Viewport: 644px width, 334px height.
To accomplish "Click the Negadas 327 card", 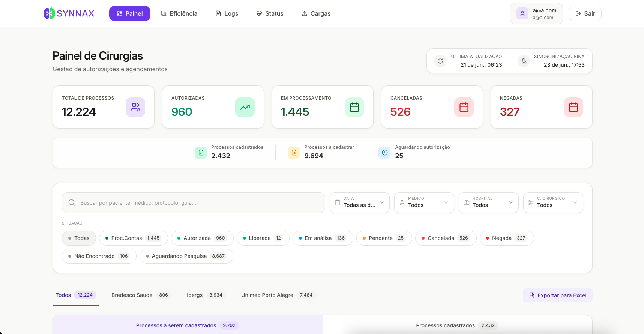I will 542,107.
